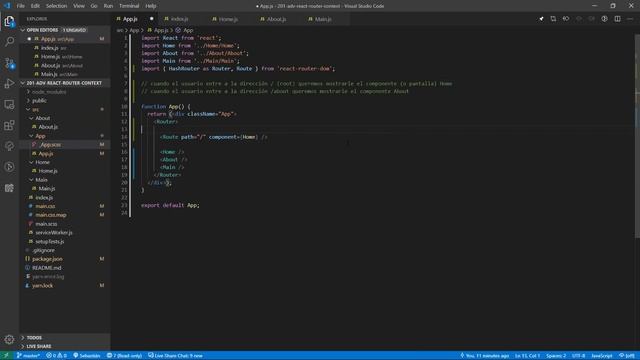This screenshot has width=640, height=360.
Task: Expand the Live Share panel
Action: click(64, 346)
